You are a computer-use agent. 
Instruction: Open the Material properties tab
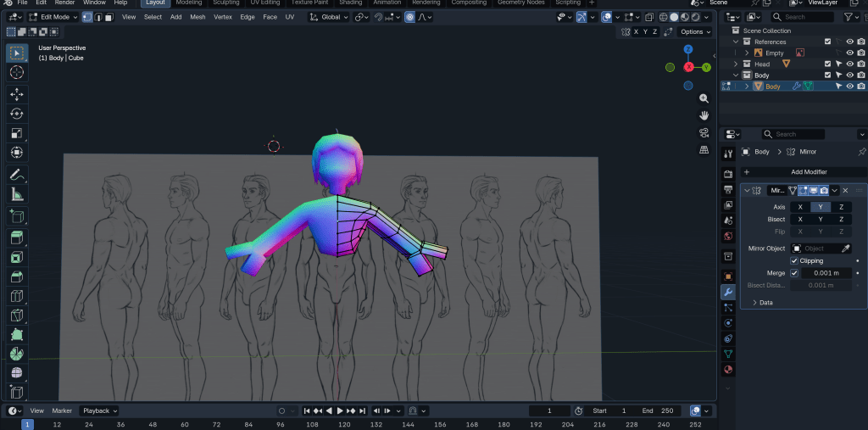tap(727, 370)
